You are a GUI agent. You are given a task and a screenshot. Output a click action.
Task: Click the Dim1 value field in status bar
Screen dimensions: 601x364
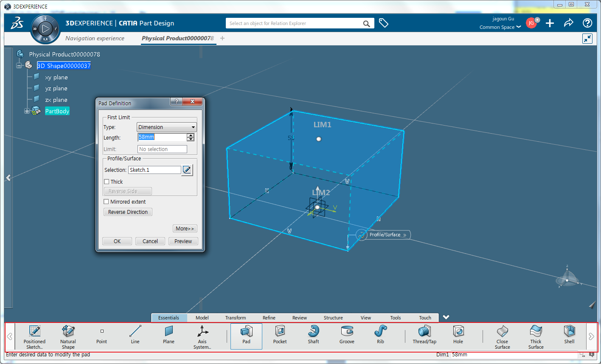click(x=514, y=355)
